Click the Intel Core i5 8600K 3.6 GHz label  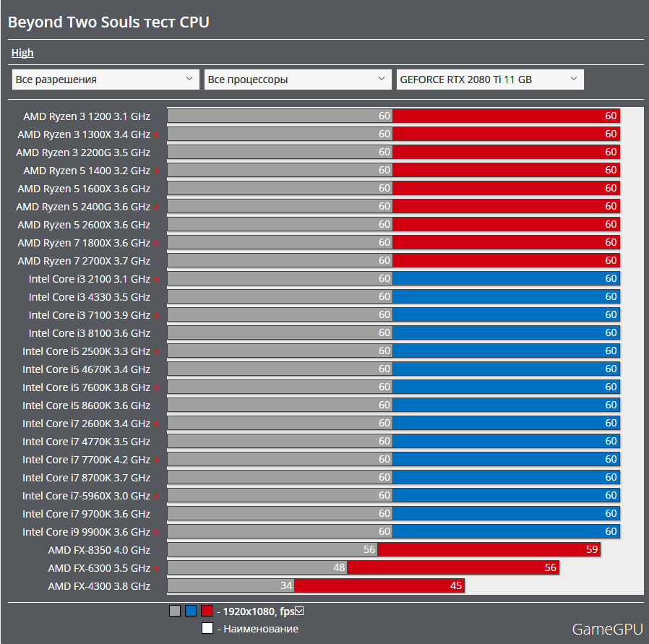(86, 405)
